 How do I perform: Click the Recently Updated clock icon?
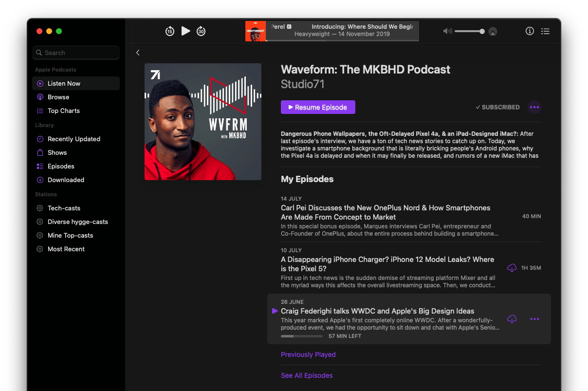coord(40,139)
